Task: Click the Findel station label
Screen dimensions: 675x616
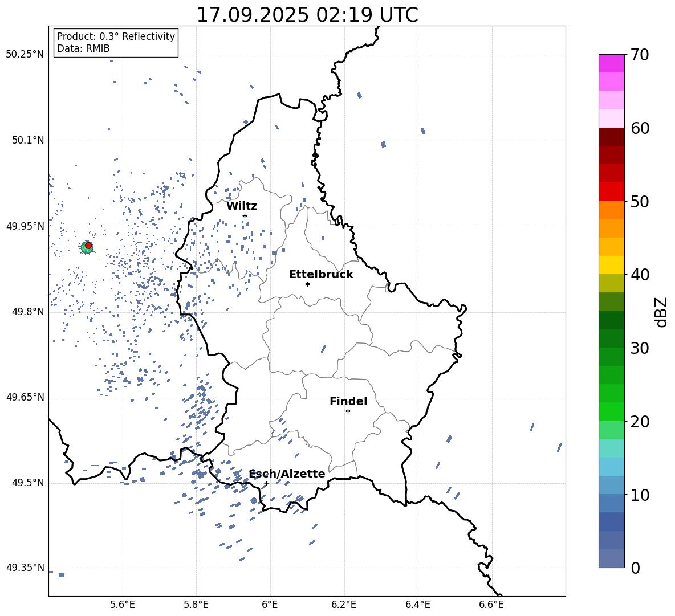Action: pyautogui.click(x=348, y=401)
